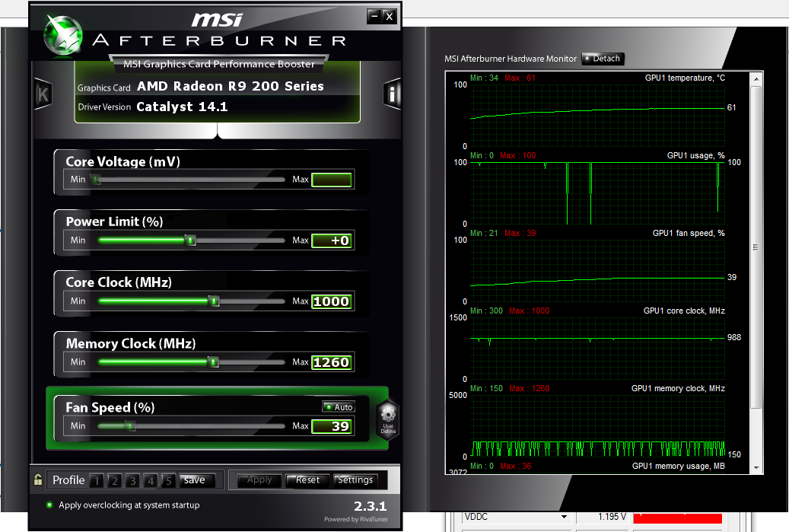Click 'AMD Radeon R9 200 Series' text

pos(231,86)
